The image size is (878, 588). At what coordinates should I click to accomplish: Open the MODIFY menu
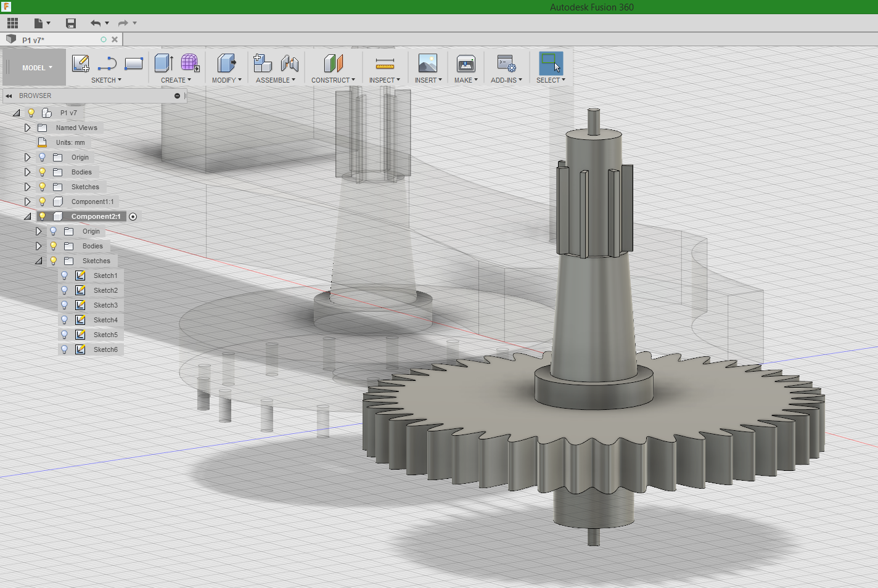[x=226, y=80]
